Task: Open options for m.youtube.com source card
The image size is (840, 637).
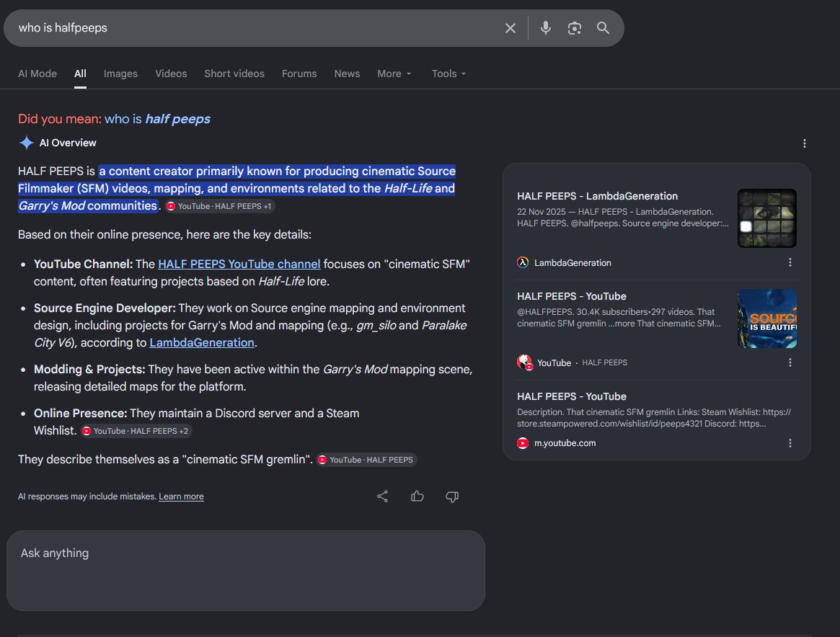Action: click(790, 443)
